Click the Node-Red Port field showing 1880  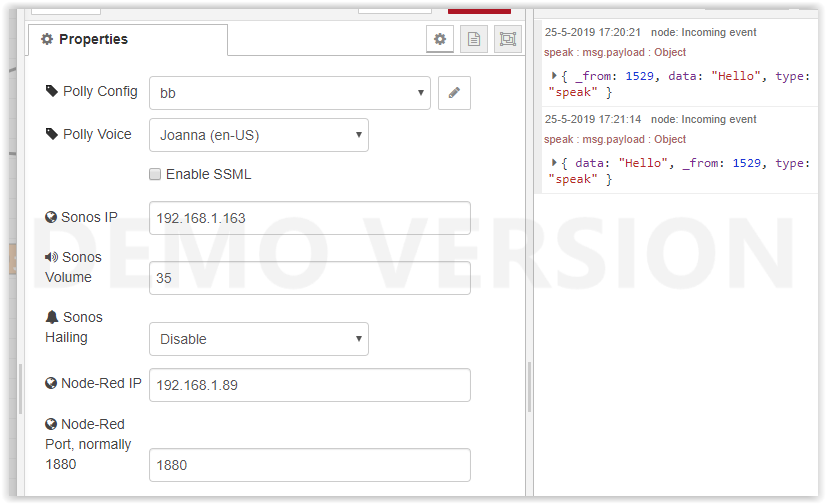coord(310,465)
